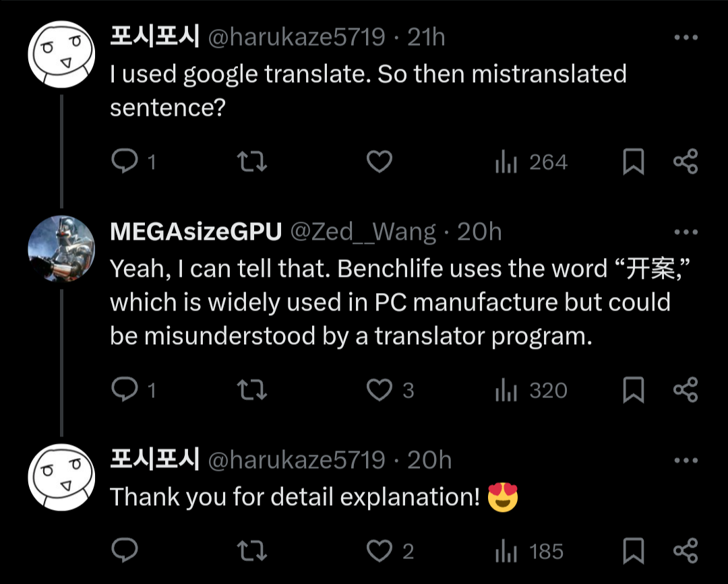The height and width of the screenshot is (584, 728).
Task: Open @Zed__Wang profile handle
Action: click(363, 232)
